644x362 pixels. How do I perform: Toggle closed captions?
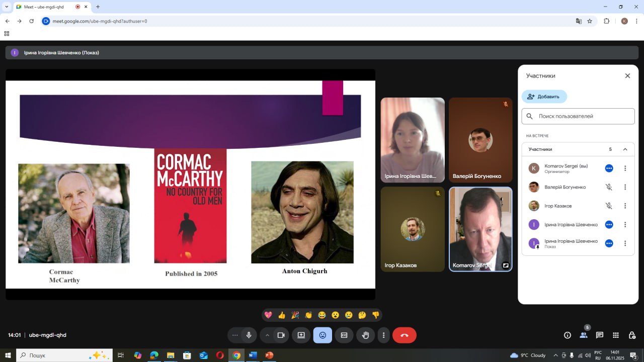pos(344,335)
